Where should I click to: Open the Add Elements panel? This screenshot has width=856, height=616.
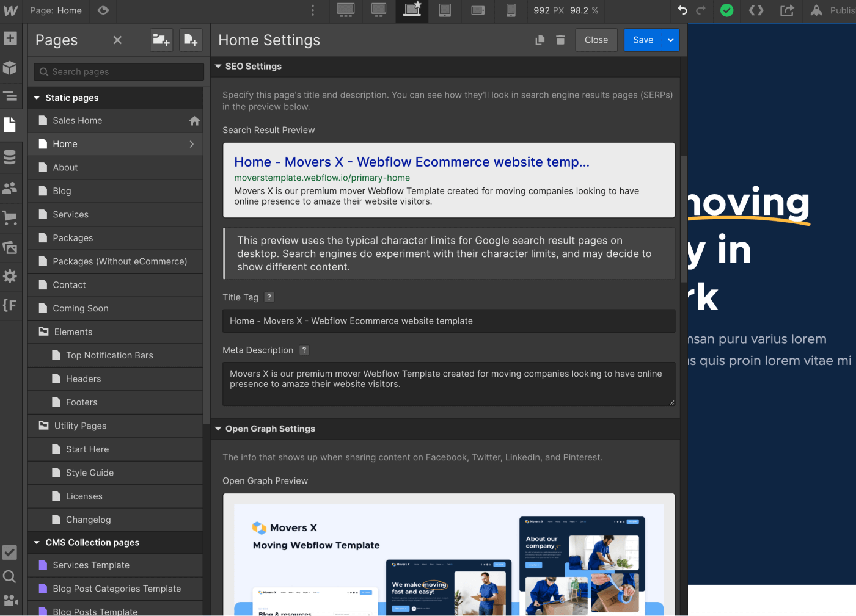pyautogui.click(x=10, y=38)
